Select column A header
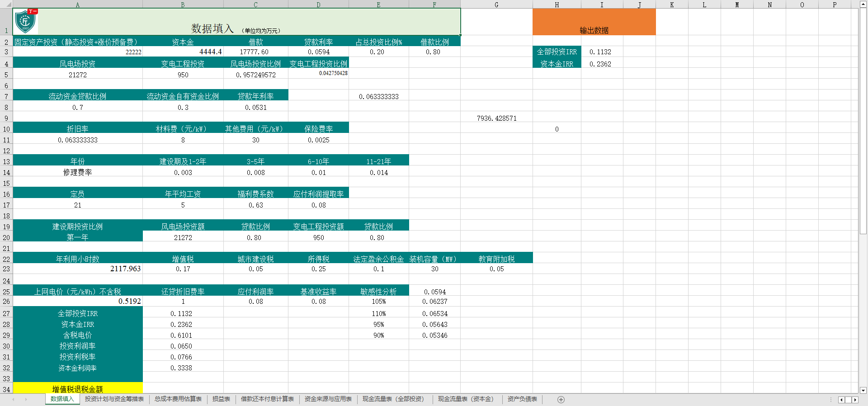Viewport: 868px width, 406px height. coord(78,5)
